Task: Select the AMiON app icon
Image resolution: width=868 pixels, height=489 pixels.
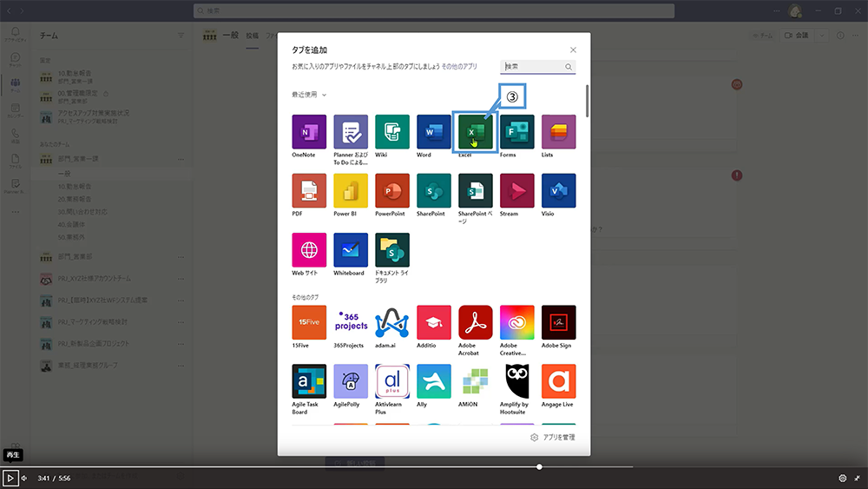Action: (475, 381)
